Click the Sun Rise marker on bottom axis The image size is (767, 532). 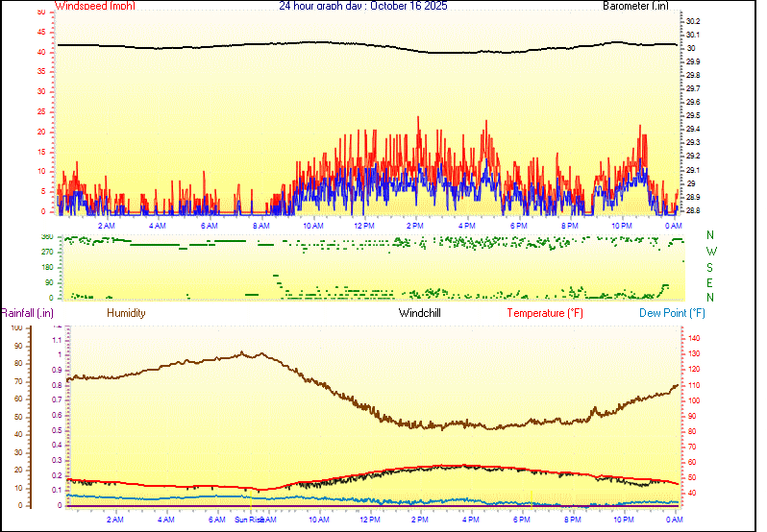click(249, 520)
